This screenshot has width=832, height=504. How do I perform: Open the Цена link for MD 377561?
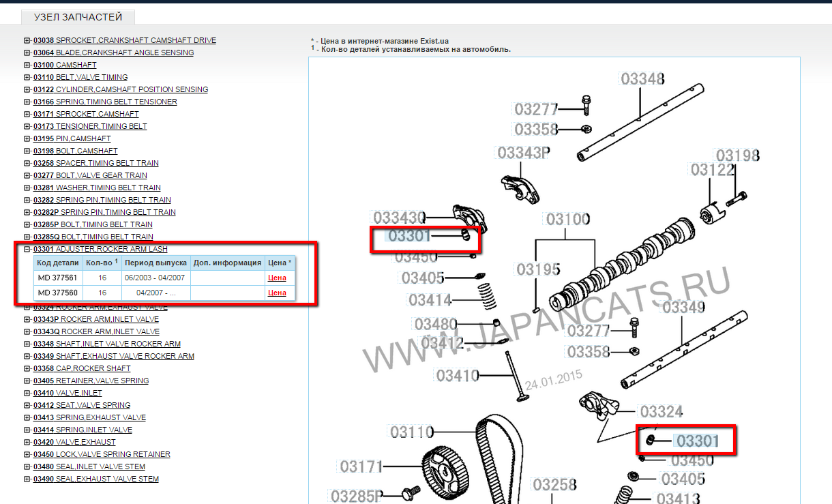[277, 278]
